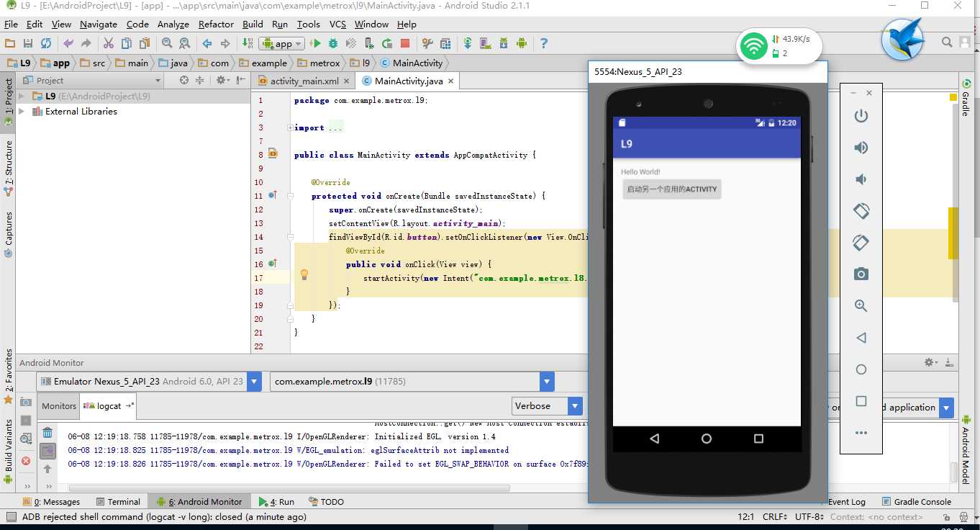Expand the folded import block
The image size is (980, 530).
(x=290, y=127)
